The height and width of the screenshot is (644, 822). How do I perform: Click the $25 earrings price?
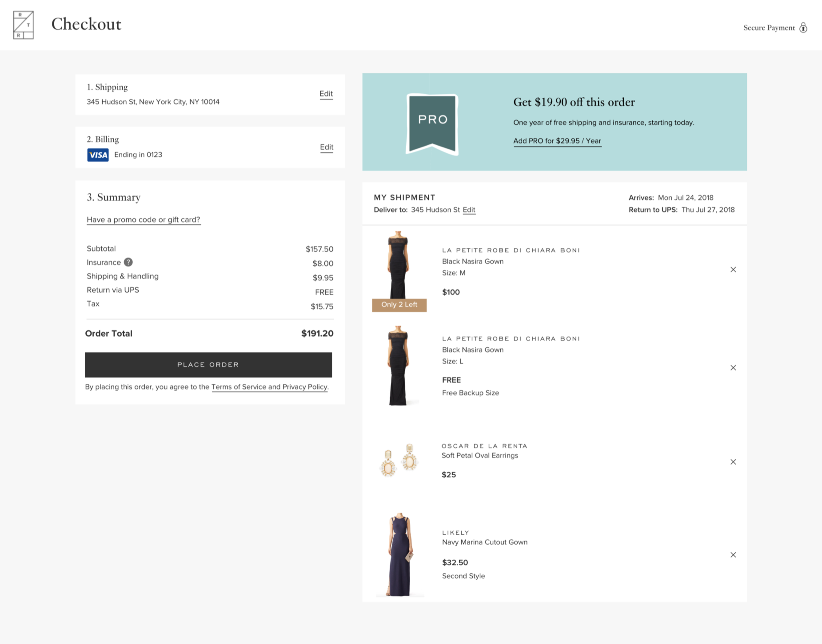tap(449, 475)
